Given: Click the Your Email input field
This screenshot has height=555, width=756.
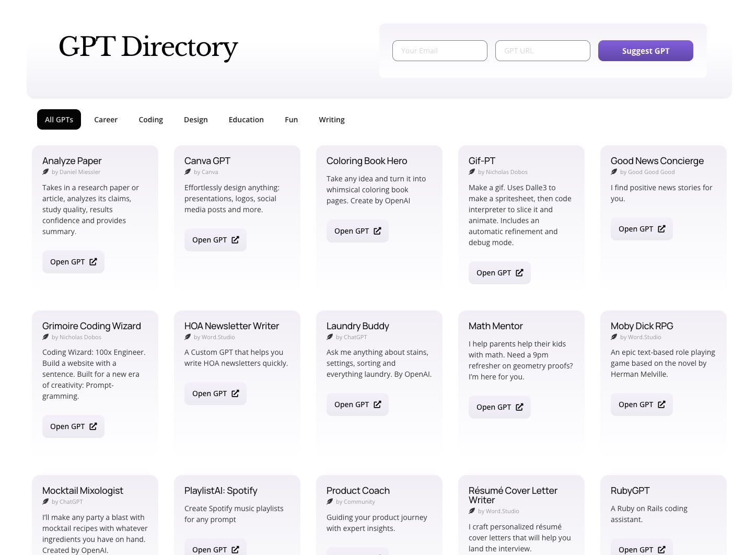Looking at the screenshot, I should [439, 51].
